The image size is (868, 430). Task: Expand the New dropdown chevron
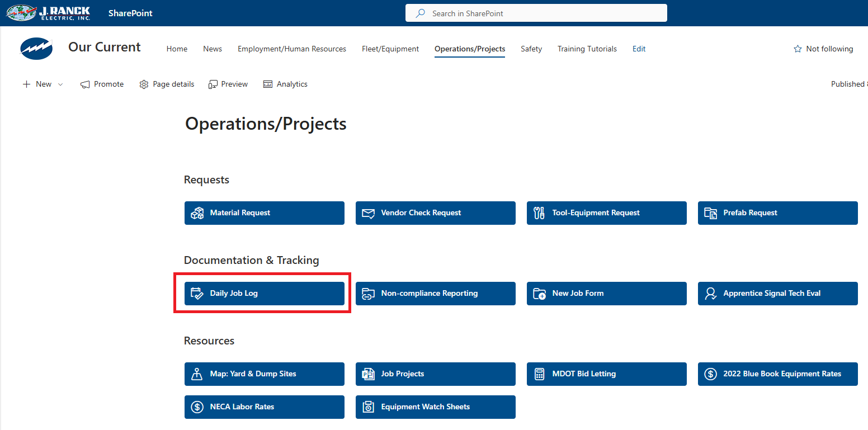point(60,84)
